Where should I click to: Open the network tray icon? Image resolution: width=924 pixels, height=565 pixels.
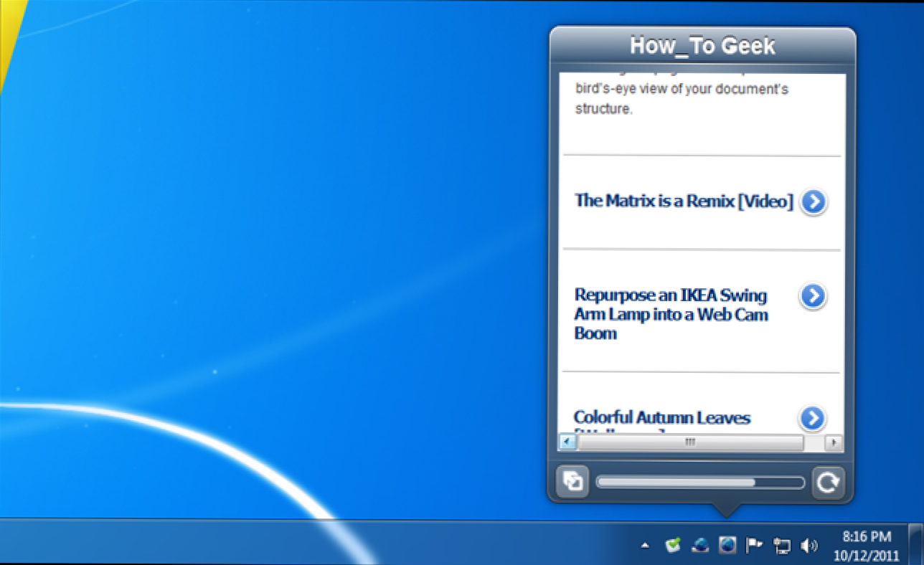pos(782,546)
